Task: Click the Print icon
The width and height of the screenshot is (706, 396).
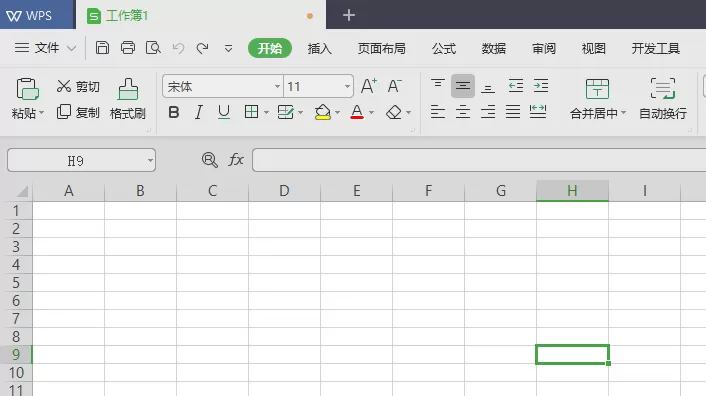Action: pos(128,48)
